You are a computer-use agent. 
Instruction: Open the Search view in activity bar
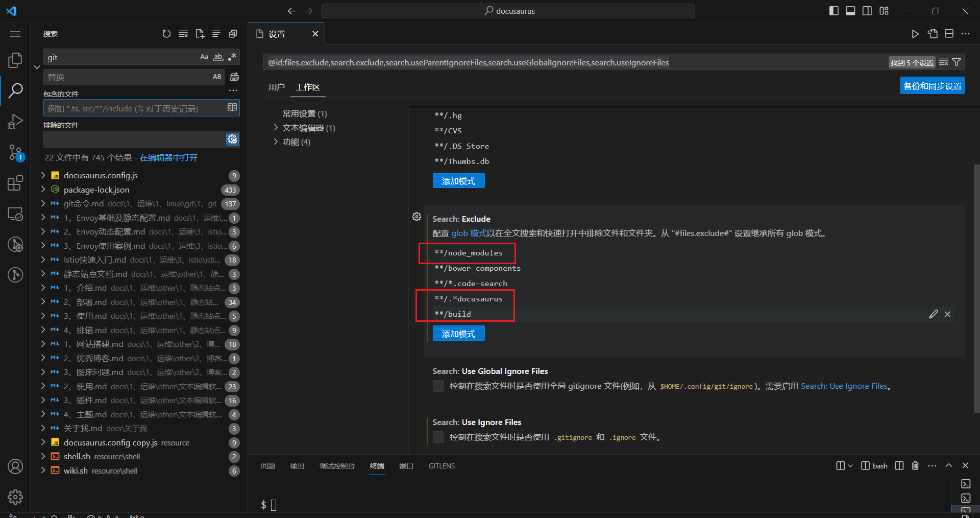coord(15,91)
